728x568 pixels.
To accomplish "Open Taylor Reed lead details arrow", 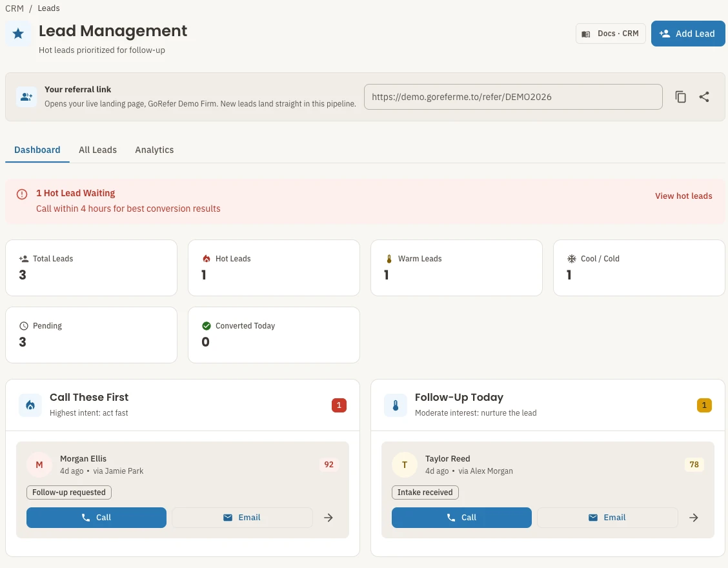I will click(694, 518).
